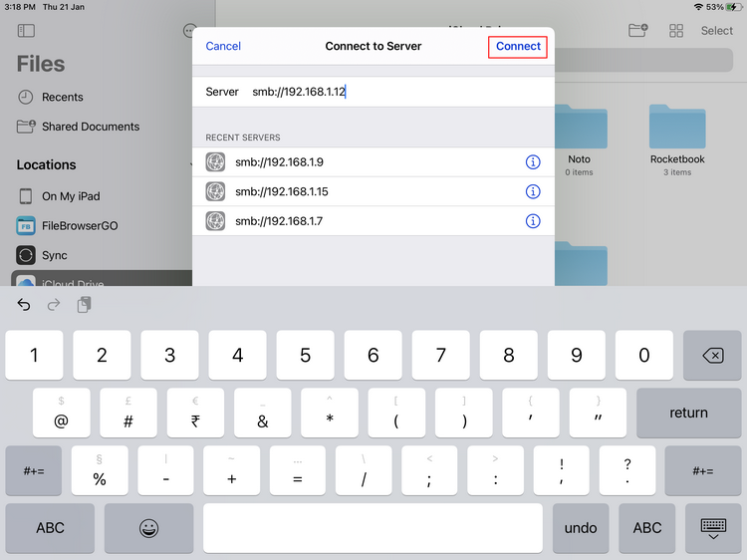Tap globe icon beside smb://192.168.1.9

(x=215, y=162)
